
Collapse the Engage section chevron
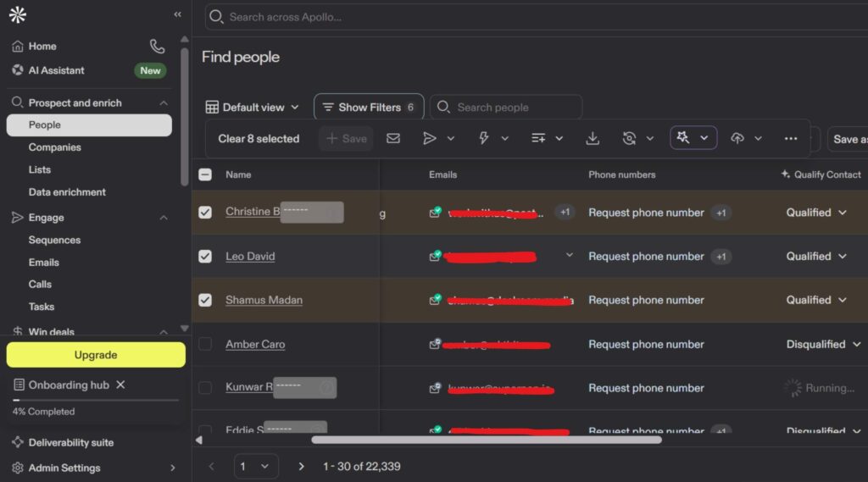[x=164, y=218]
